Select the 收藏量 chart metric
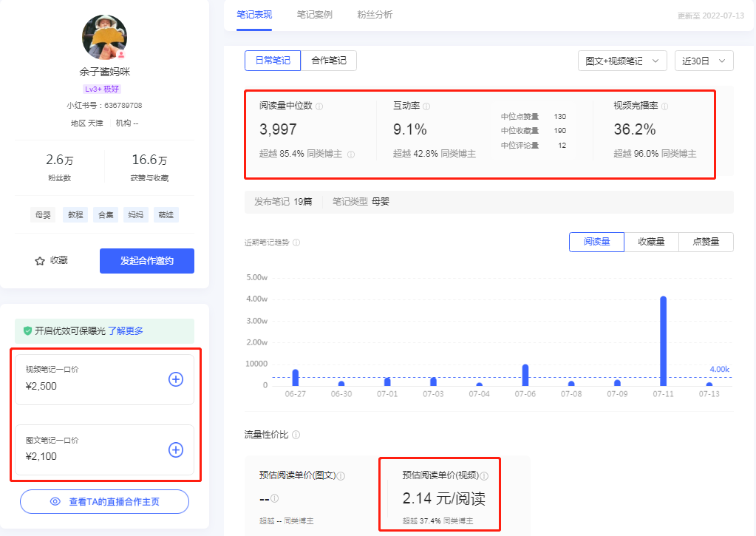Screen dimensions: 756x536 click(652, 242)
